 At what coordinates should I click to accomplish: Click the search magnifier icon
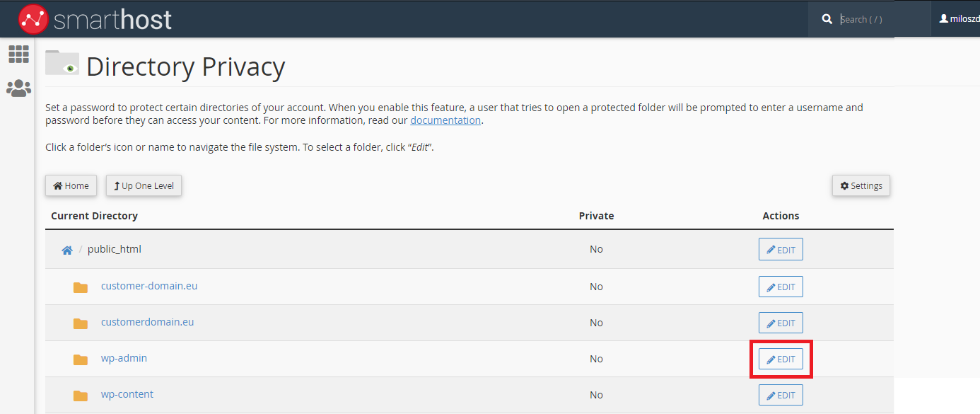tap(827, 20)
